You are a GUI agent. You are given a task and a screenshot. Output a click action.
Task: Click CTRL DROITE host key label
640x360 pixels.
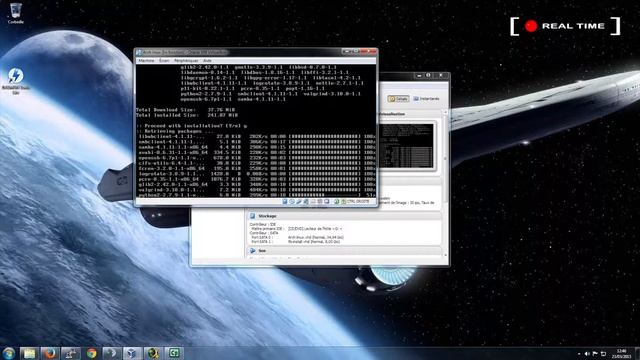(x=358, y=202)
